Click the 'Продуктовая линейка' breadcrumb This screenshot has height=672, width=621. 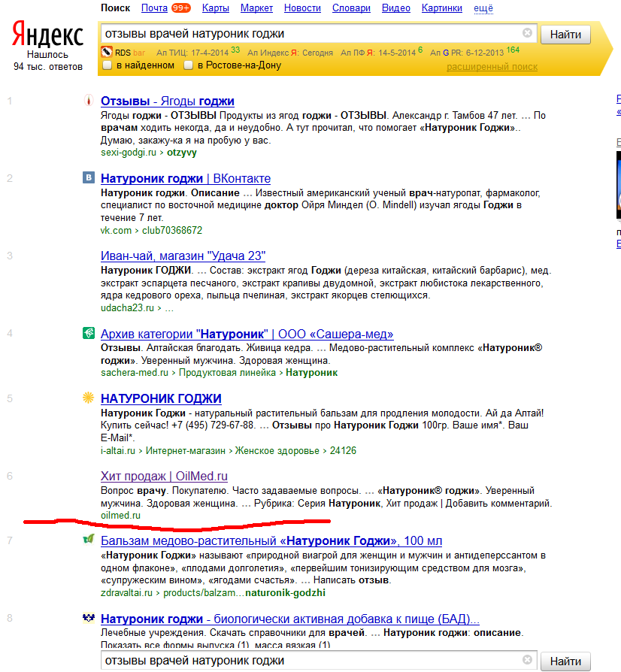(x=227, y=372)
